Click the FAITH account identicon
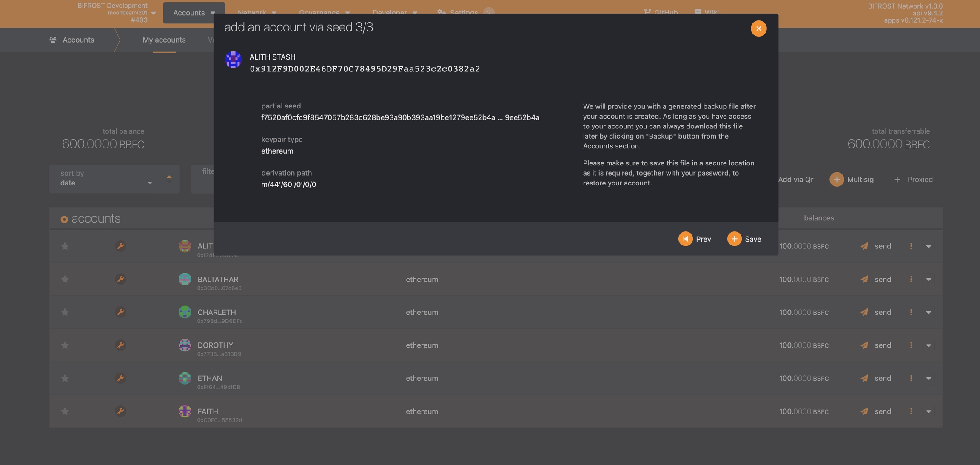Viewport: 980px width, 465px height. [x=185, y=411]
